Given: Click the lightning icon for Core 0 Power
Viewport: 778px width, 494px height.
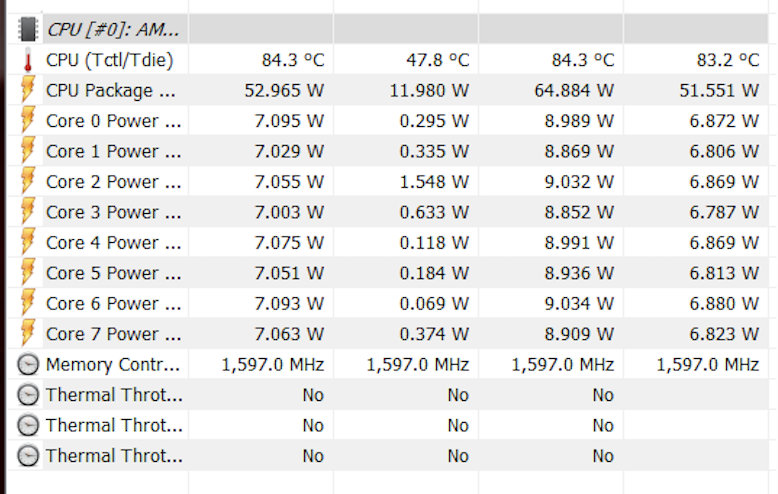Looking at the screenshot, I should pyautogui.click(x=28, y=121).
